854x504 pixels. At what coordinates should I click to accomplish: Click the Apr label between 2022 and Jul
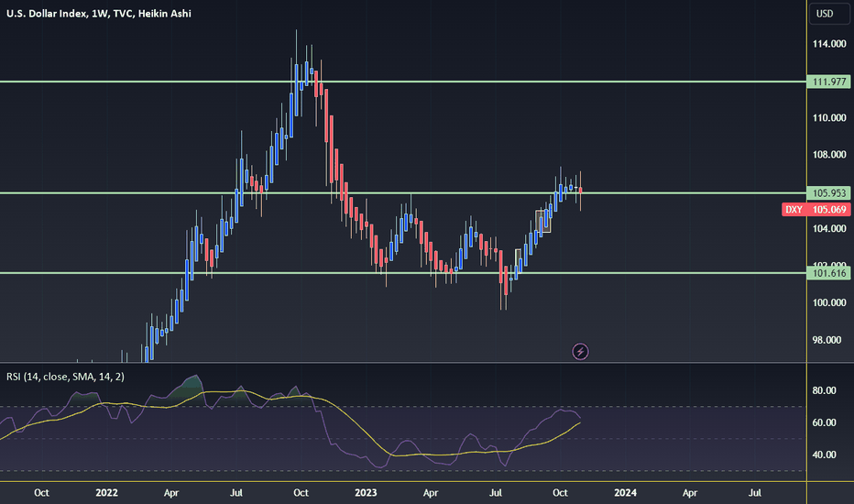171,493
